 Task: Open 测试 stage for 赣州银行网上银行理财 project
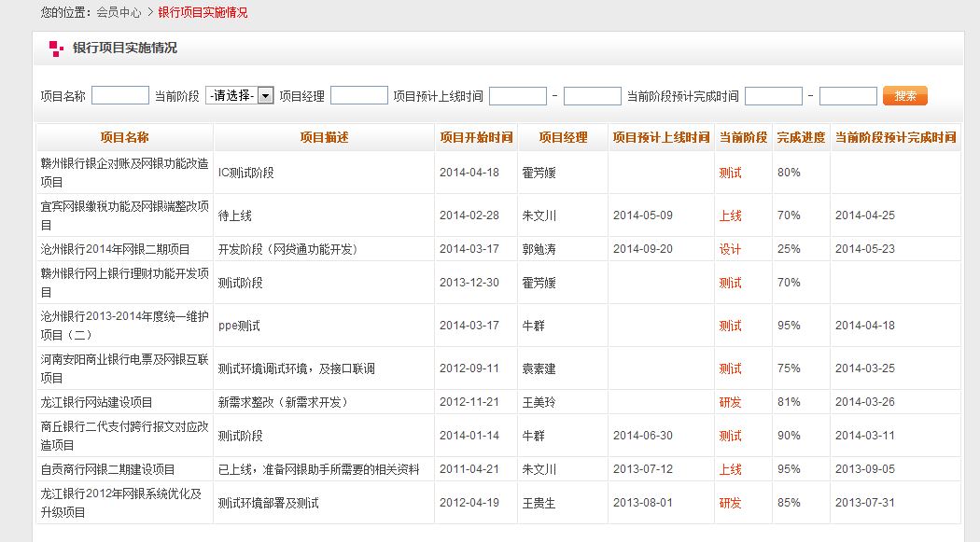click(x=730, y=283)
